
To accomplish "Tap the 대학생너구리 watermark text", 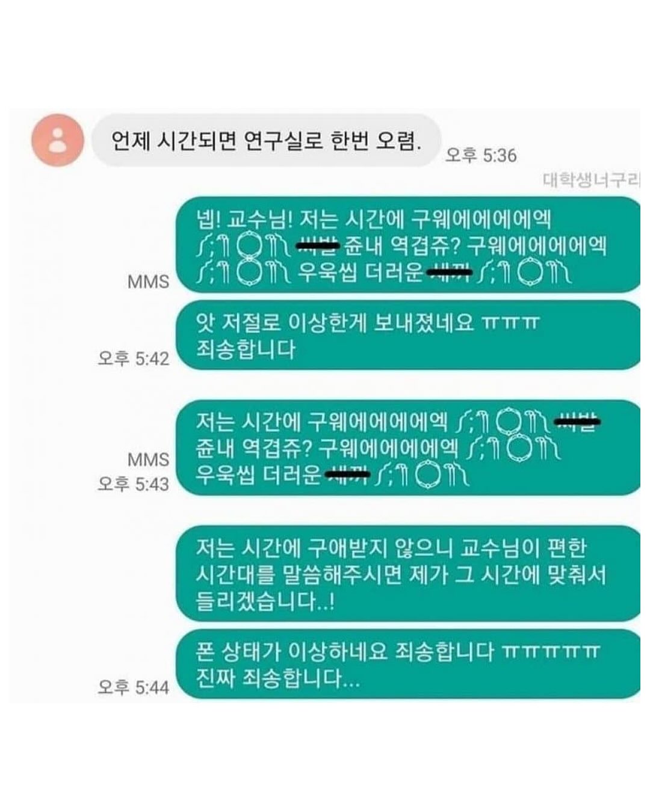I will [x=591, y=180].
